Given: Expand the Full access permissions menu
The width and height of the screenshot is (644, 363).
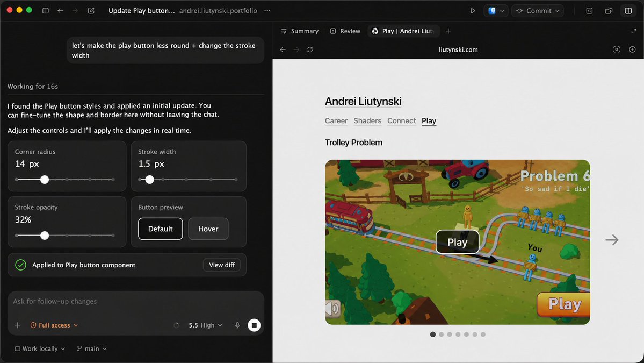Looking at the screenshot, I should (x=54, y=325).
